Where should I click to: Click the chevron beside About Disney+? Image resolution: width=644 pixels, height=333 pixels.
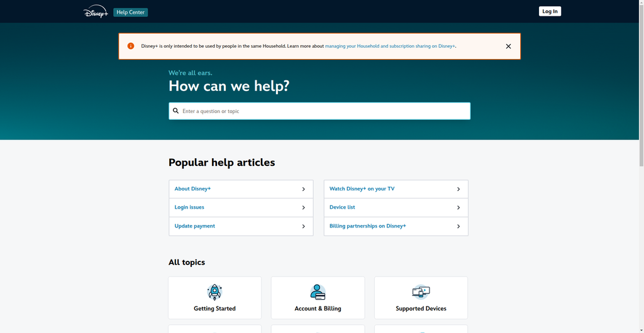click(304, 189)
